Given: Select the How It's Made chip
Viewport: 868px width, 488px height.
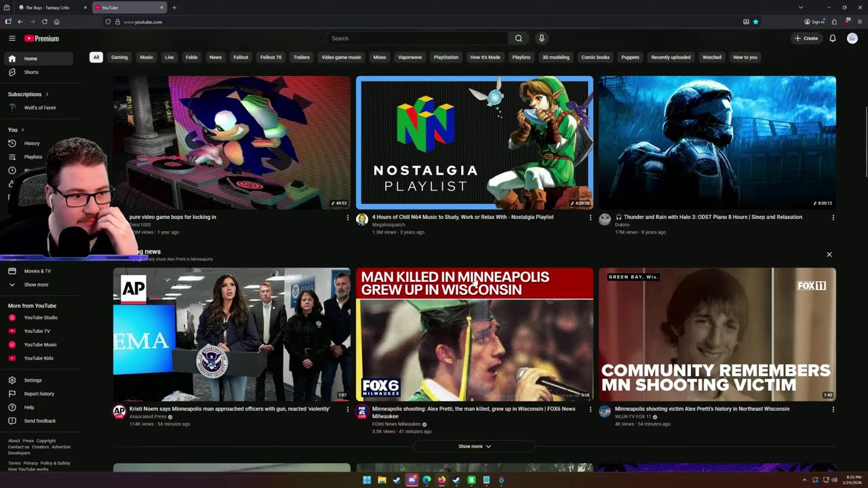Looking at the screenshot, I should click(485, 58).
